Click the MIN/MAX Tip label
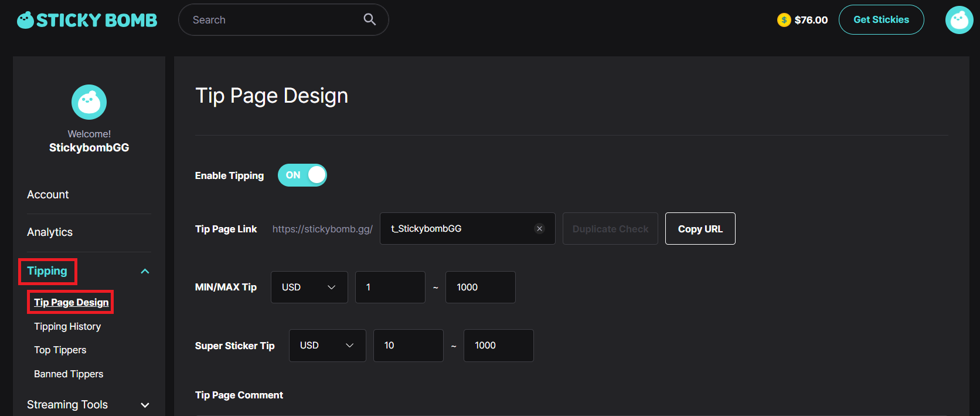This screenshot has width=980, height=416. click(x=226, y=287)
